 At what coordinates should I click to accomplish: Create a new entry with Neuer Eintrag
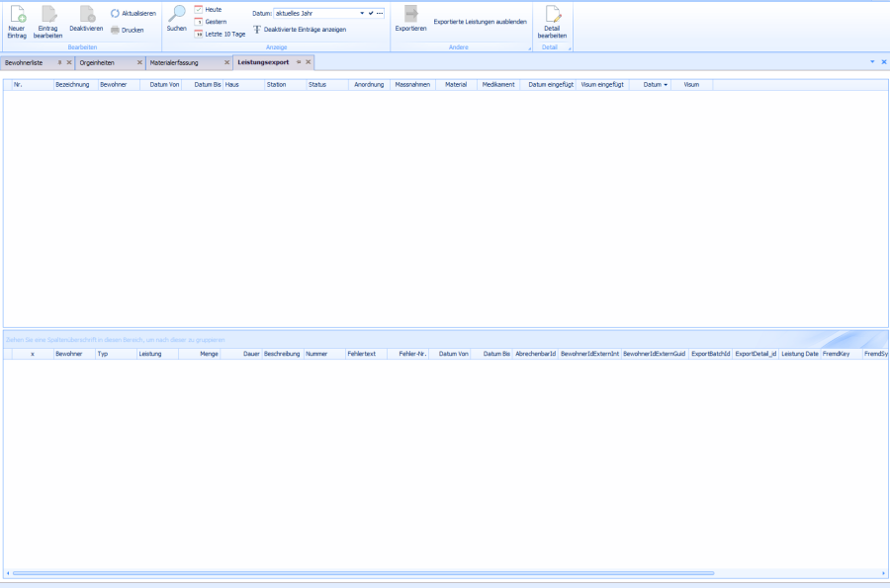click(17, 22)
